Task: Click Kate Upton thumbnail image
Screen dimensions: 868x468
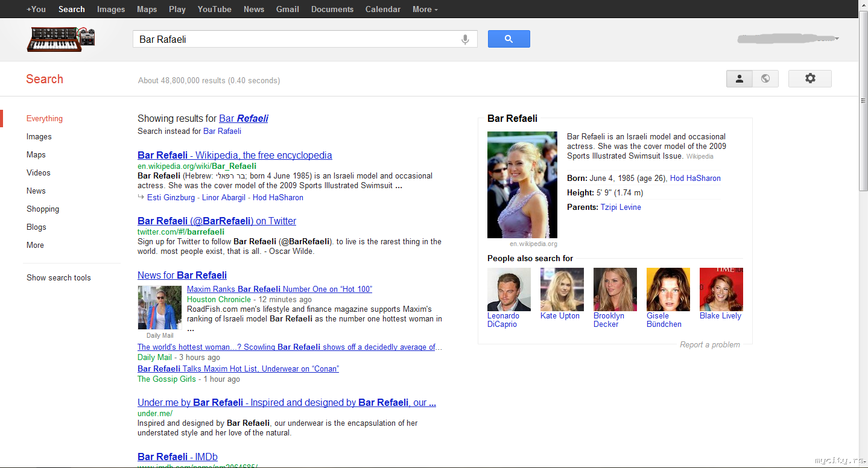Action: [562, 289]
